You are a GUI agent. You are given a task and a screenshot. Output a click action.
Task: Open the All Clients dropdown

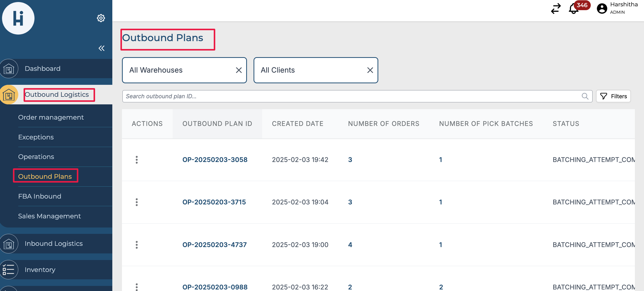309,70
